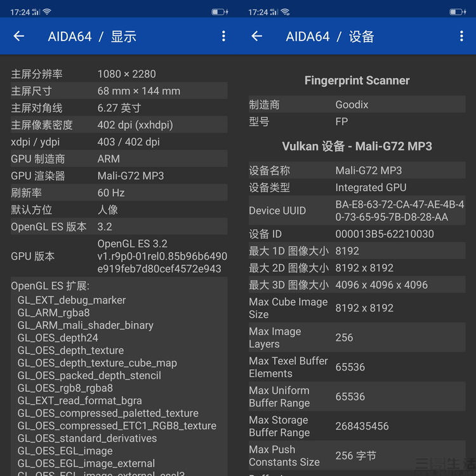476x476 pixels.
Task: Tap Wi-Fi status icon above 设备 screen
Action: [285, 11]
